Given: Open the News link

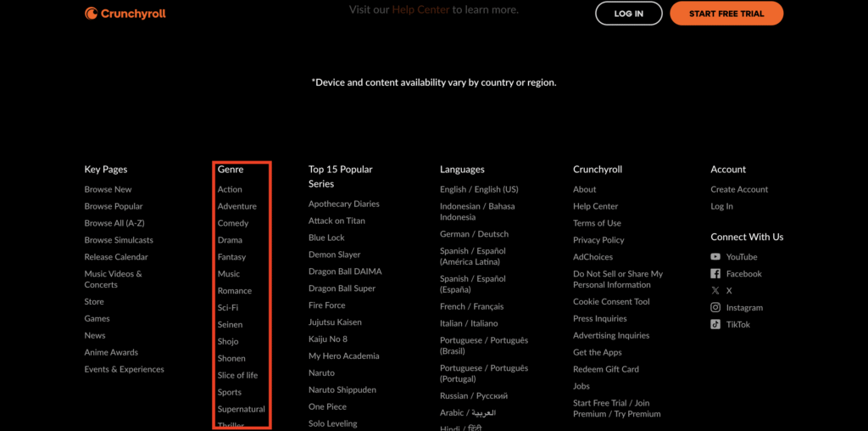Looking at the screenshot, I should (95, 336).
